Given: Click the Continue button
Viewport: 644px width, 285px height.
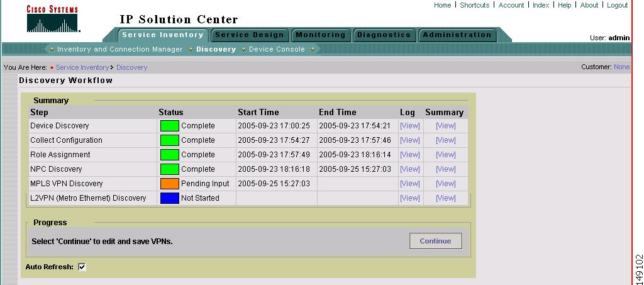Looking at the screenshot, I should click(x=435, y=241).
